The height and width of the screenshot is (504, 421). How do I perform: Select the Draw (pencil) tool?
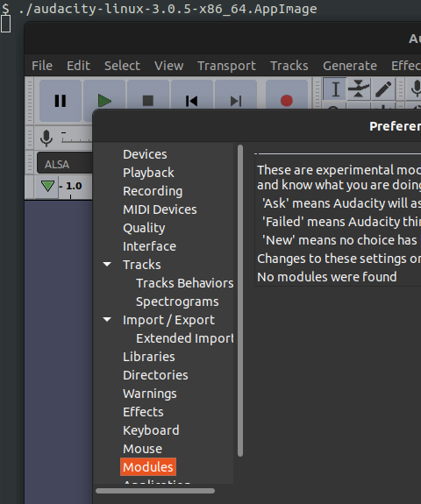[x=382, y=89]
